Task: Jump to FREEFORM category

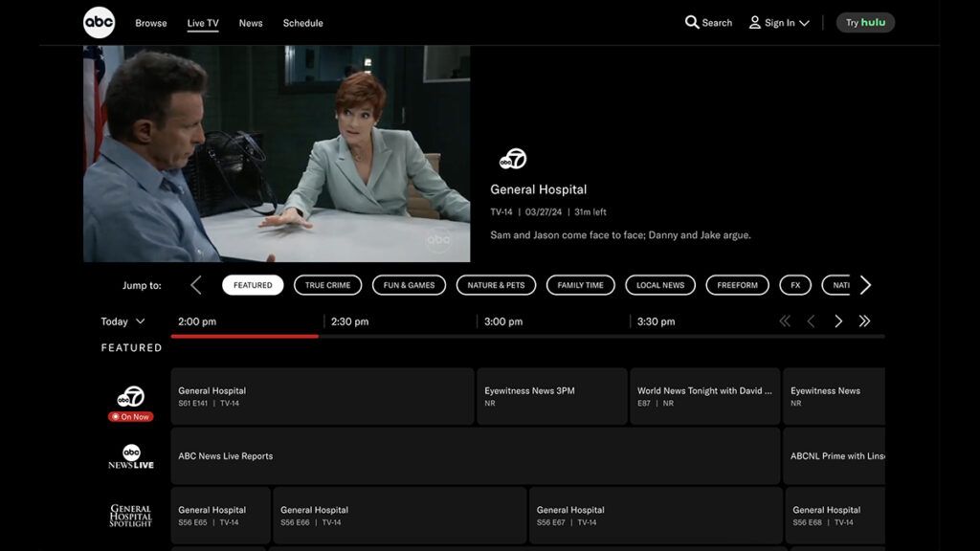Action: tap(737, 285)
